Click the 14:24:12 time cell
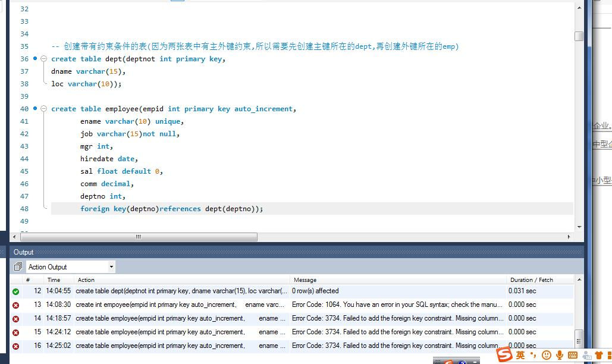 click(x=58, y=332)
